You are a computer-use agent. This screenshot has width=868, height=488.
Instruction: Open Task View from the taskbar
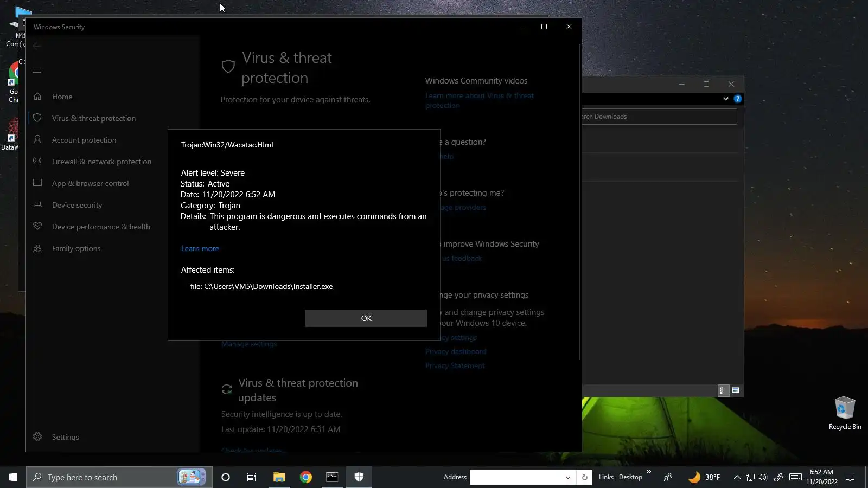click(x=252, y=477)
